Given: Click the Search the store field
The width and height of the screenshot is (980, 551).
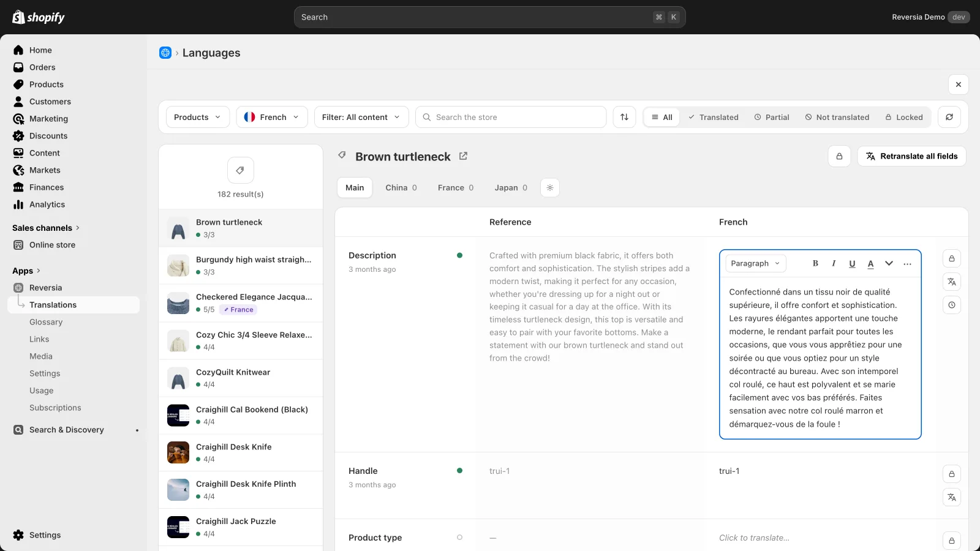Looking at the screenshot, I should tap(511, 117).
